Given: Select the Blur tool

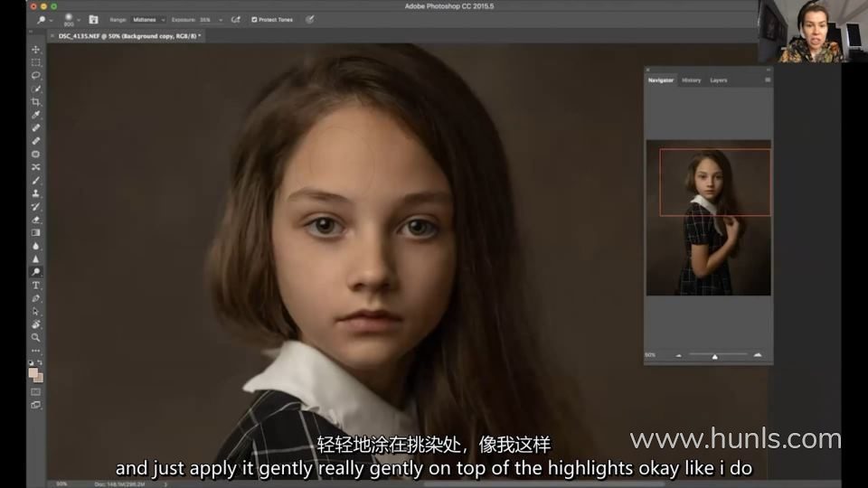Looking at the screenshot, I should [x=36, y=246].
